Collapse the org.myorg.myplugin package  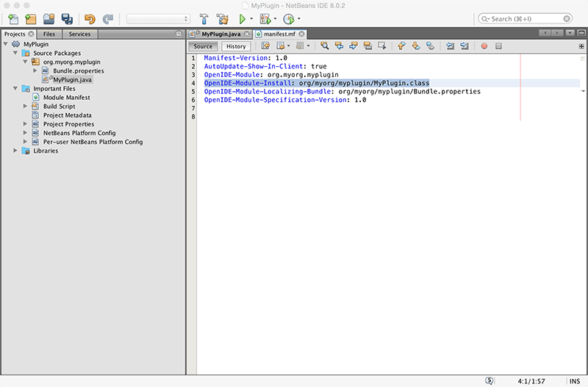point(25,62)
